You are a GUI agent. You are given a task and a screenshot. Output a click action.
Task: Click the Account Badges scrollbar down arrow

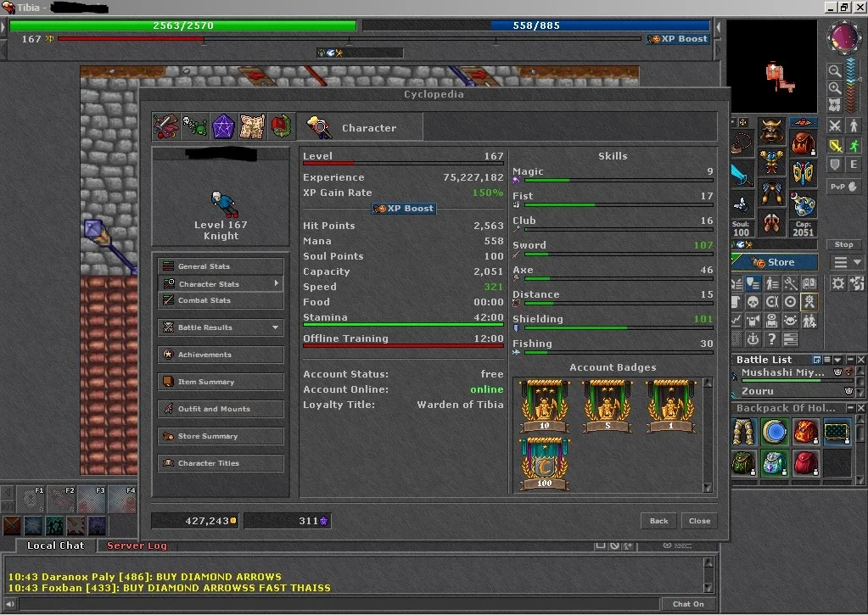coord(707,487)
